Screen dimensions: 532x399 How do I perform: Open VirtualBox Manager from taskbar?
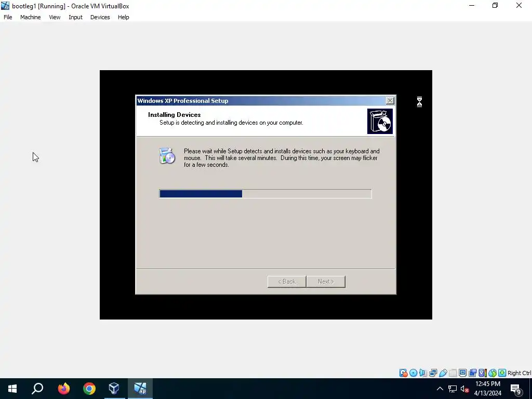point(114,389)
